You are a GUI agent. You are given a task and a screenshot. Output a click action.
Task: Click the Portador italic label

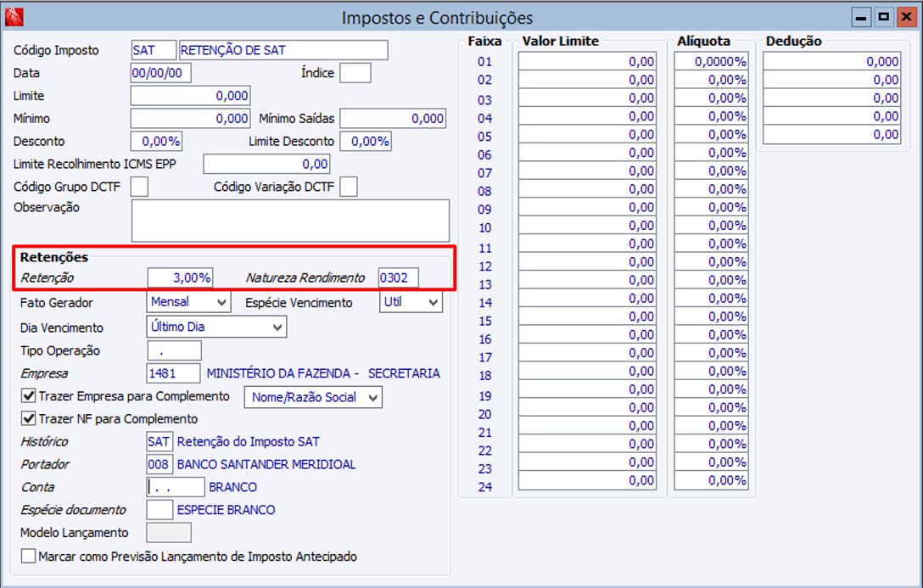coord(45,464)
